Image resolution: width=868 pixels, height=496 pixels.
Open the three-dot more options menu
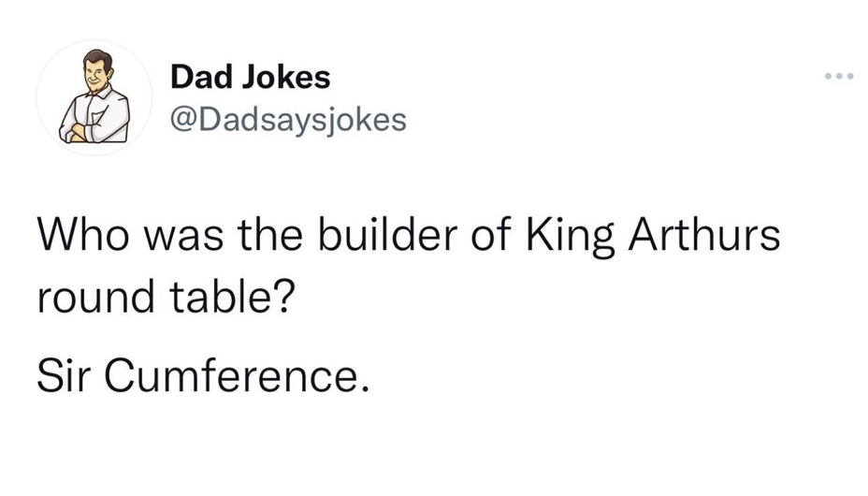pyautogui.click(x=839, y=77)
